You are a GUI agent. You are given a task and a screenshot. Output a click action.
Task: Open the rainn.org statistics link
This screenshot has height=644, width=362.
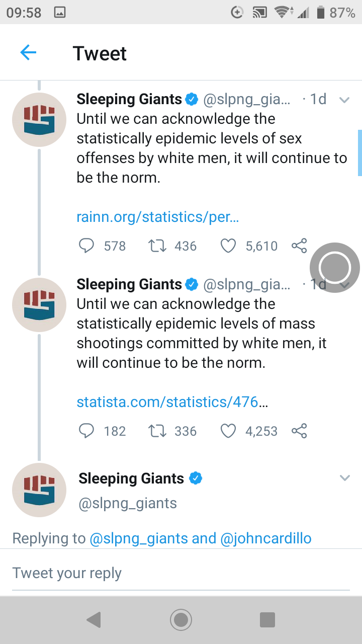click(x=157, y=217)
